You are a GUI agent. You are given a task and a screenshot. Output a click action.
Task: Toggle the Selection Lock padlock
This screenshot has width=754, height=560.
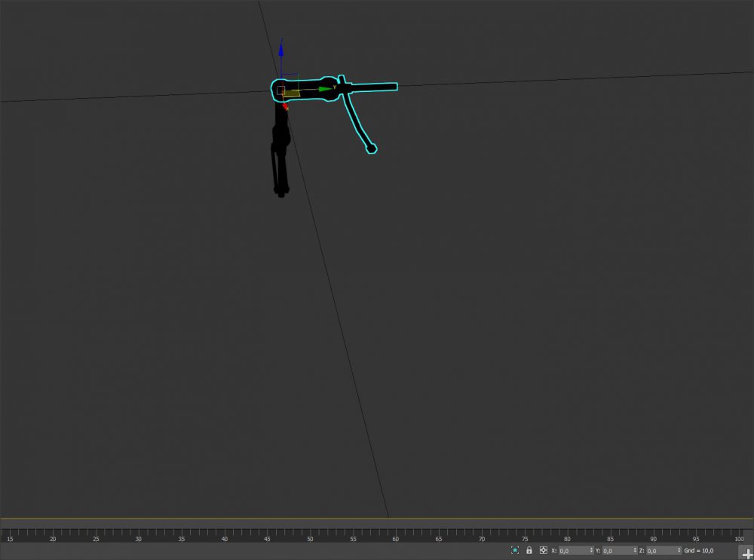(x=529, y=550)
